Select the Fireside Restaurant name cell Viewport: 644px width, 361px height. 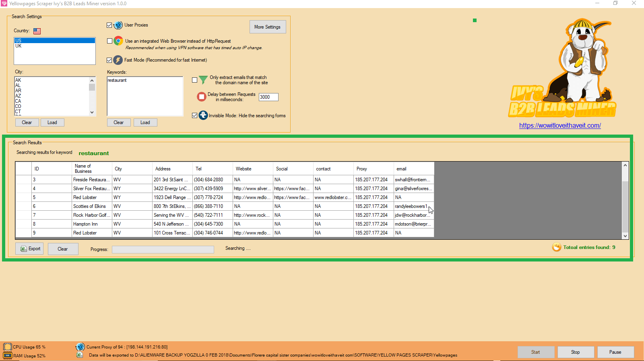click(92, 180)
